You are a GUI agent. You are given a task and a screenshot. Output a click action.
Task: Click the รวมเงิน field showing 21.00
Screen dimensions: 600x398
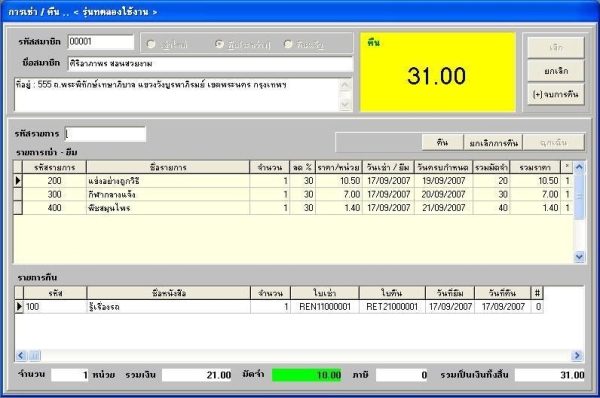(x=197, y=375)
